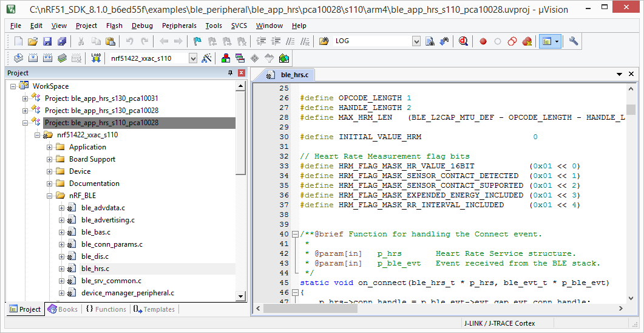The width and height of the screenshot is (644, 333).
Task: Click inside the LOG find text field
Action: 373,41
